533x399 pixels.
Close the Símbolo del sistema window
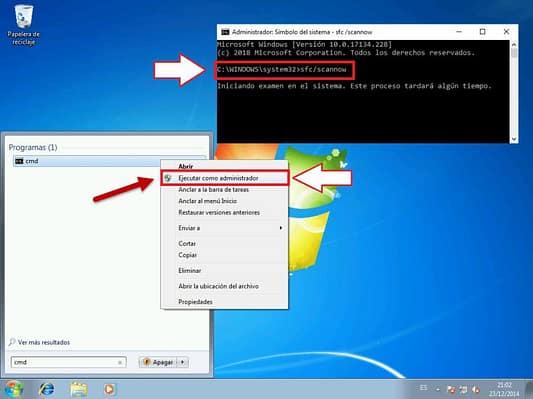(506, 32)
